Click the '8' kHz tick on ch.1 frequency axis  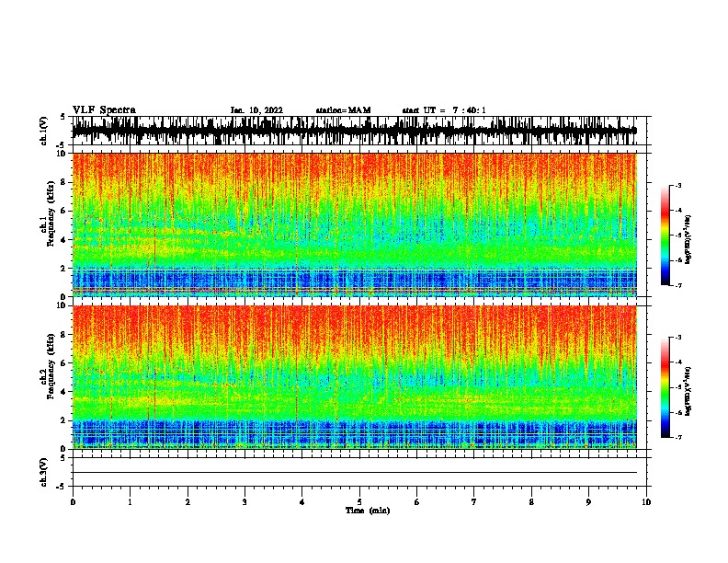pyautogui.click(x=64, y=182)
